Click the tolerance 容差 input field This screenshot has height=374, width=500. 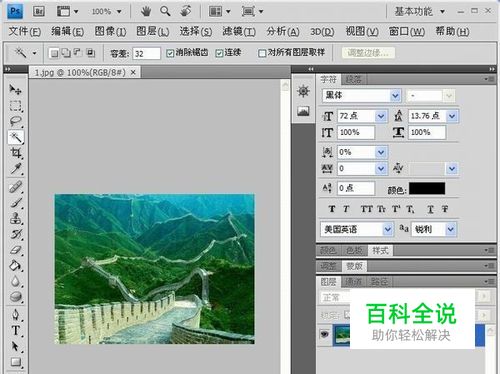[147, 53]
